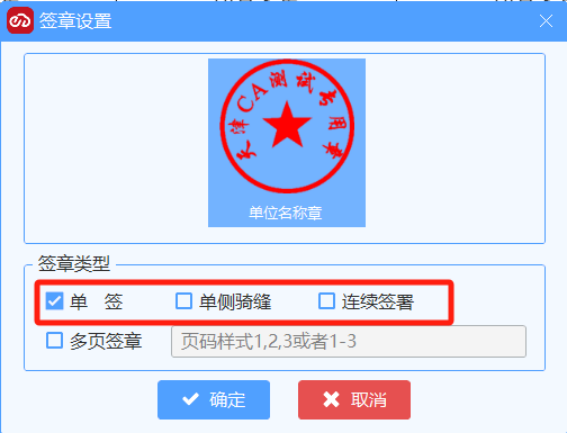Viewport: 567px width, 433px height.
Task: Click the 单侧骑缝 option label text
Action: tap(235, 302)
